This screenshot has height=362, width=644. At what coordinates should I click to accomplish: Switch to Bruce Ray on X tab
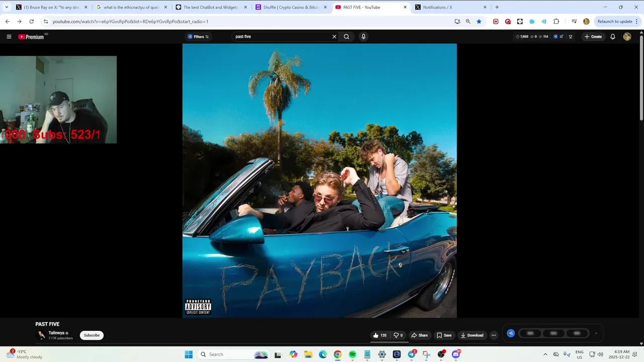[51, 7]
